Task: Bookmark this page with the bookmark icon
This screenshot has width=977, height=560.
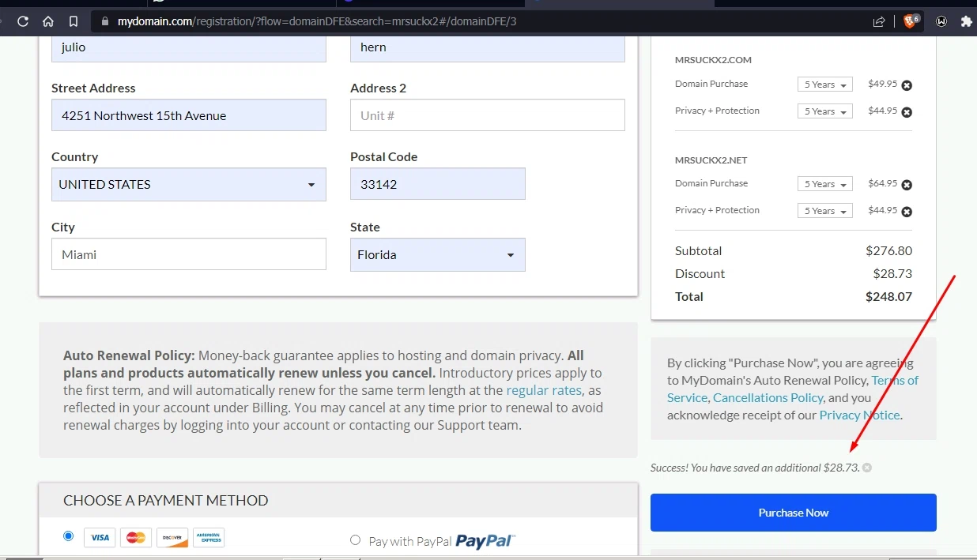Action: (73, 21)
